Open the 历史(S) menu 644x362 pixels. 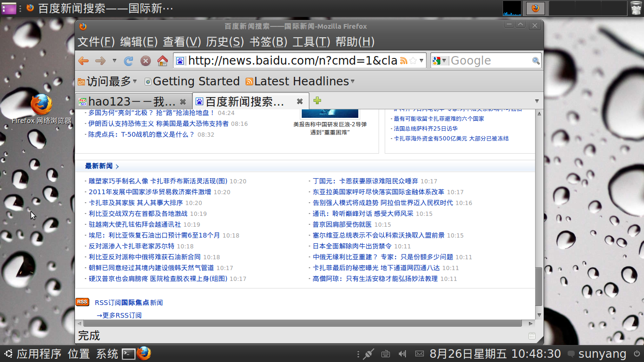tap(225, 42)
